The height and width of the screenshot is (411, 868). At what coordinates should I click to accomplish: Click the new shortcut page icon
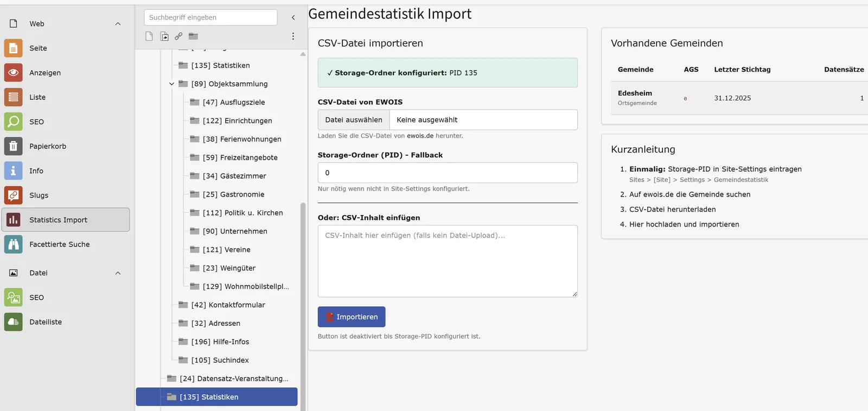point(164,36)
